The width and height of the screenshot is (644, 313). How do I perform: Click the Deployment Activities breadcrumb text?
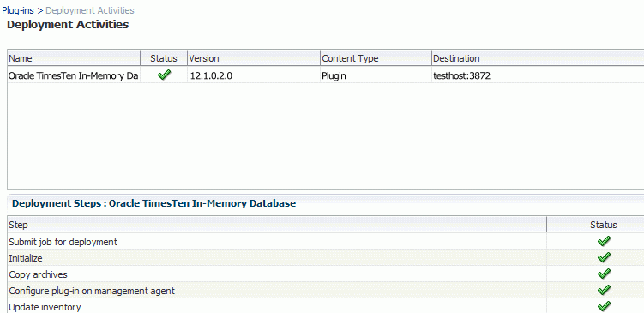click(90, 10)
